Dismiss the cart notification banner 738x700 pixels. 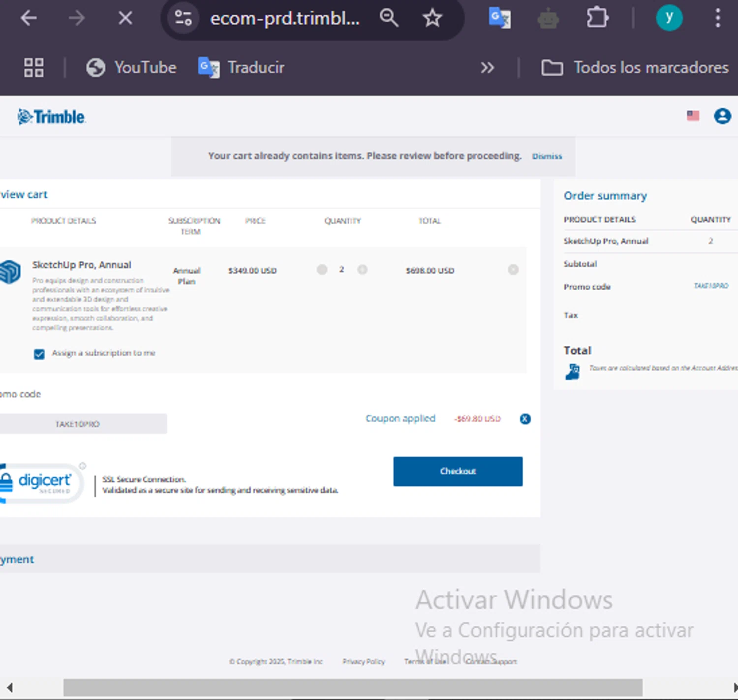(547, 156)
